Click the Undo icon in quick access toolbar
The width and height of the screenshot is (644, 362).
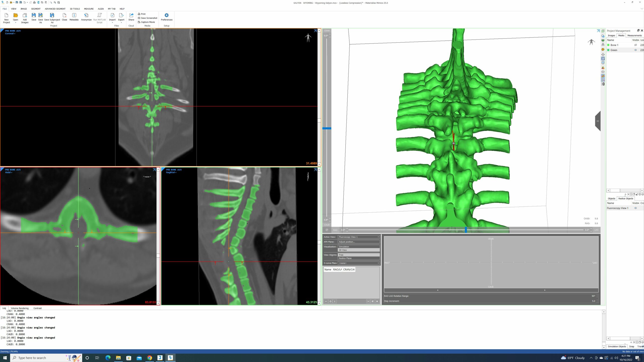(x=24, y=2)
